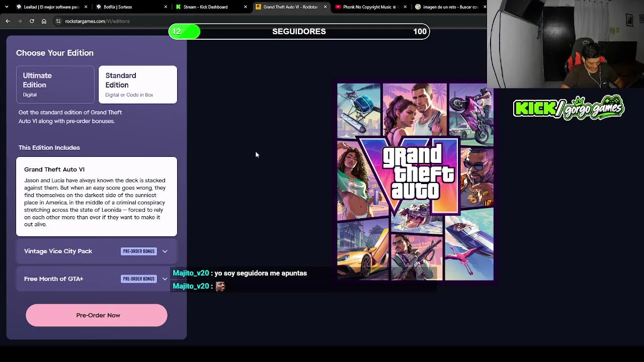Expand the Vintage Vice City Pack chevron
Viewport: 644px width, 362px height.
[165, 251]
